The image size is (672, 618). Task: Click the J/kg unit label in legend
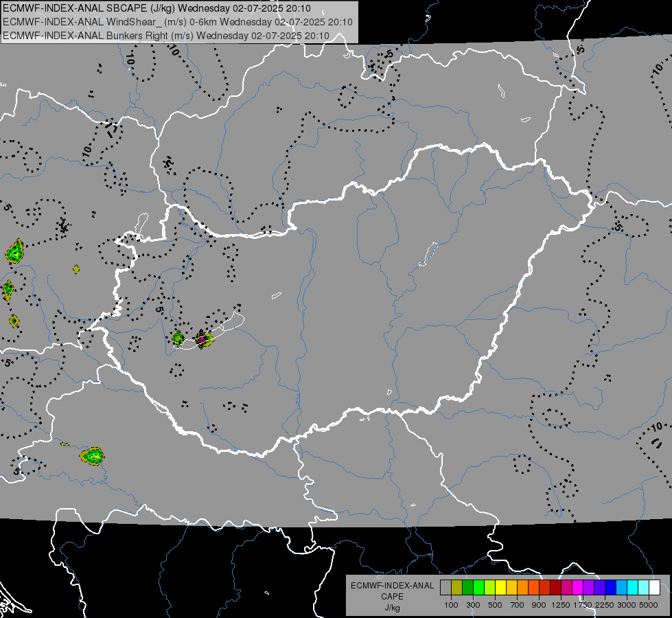[x=392, y=608]
